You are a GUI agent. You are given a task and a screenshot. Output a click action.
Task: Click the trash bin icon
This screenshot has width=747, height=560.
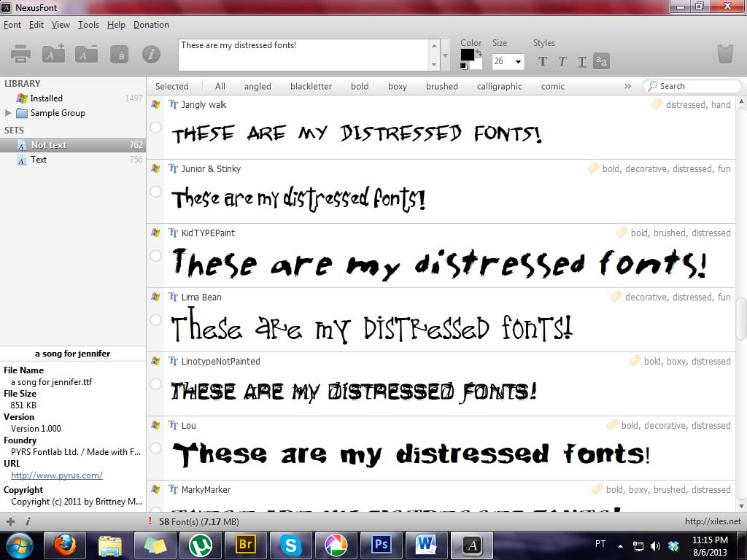[x=725, y=54]
